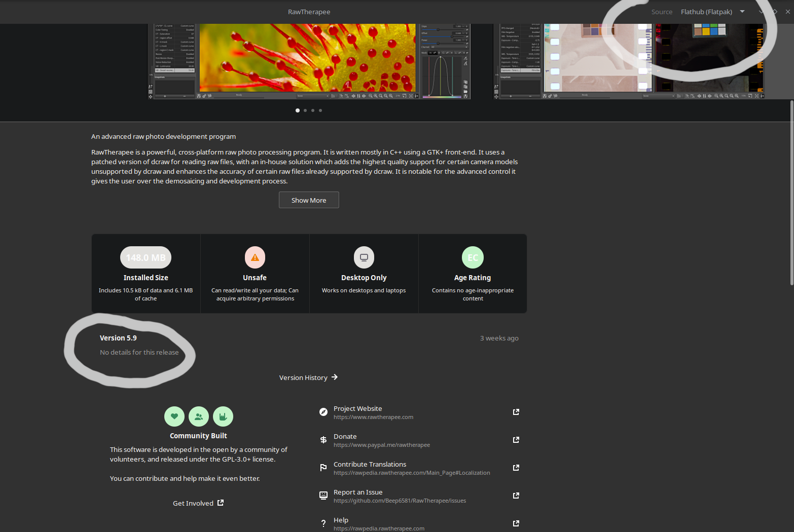Image resolution: width=794 pixels, height=532 pixels.
Task: Click the external link icon on Help row
Action: [516, 523]
